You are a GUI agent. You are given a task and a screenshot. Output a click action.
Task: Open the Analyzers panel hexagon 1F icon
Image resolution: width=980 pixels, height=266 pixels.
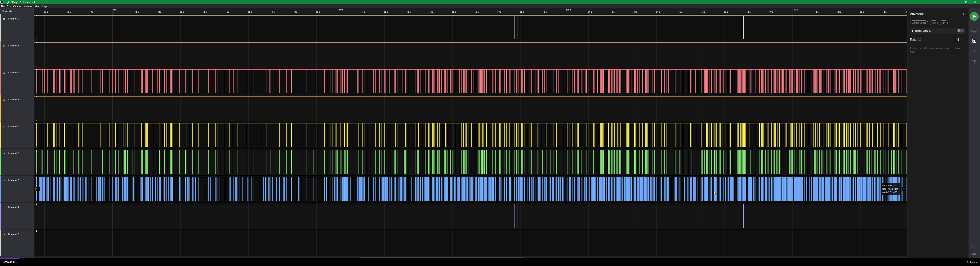tap(974, 41)
